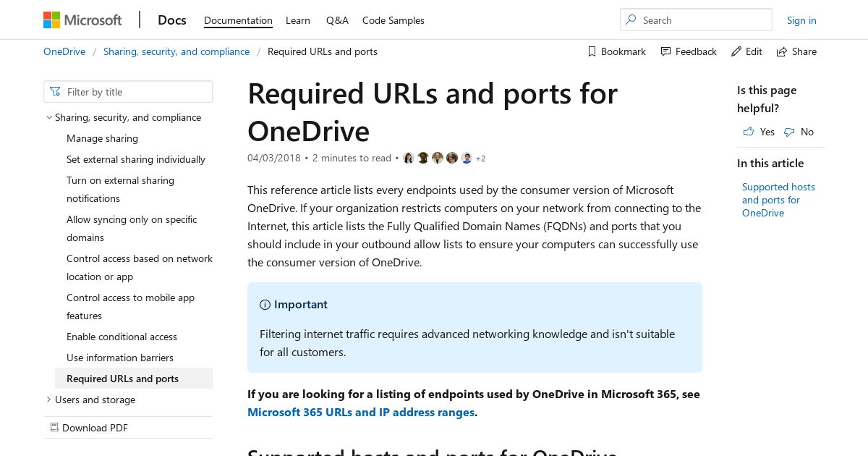Open Set external sharing individually
Viewport: 868px width, 456px height.
[x=136, y=159]
